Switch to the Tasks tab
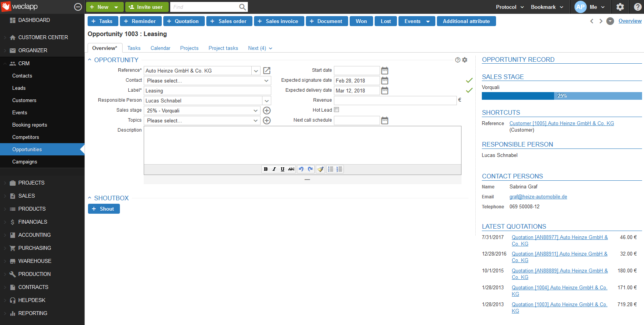This screenshot has height=325, width=644. (134, 48)
